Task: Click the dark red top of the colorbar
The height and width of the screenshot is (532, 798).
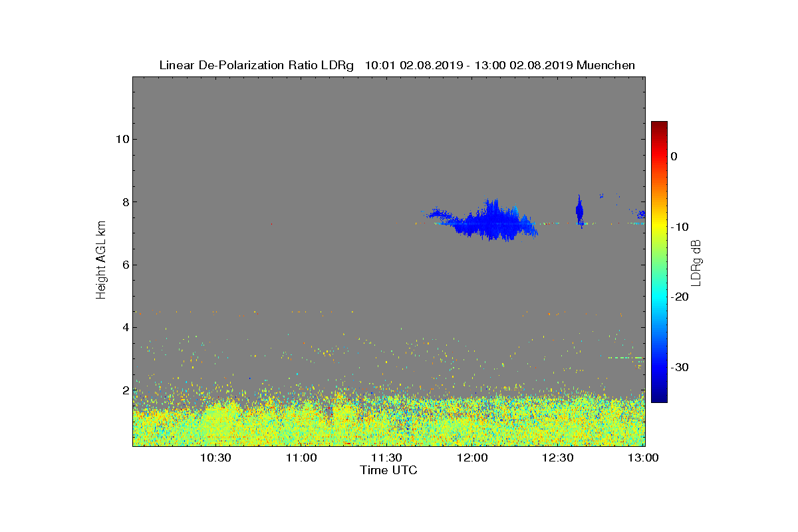Action: [x=659, y=125]
